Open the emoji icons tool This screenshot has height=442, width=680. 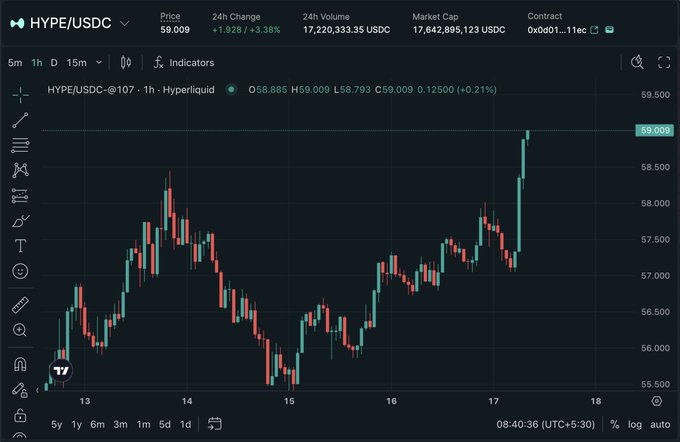click(20, 271)
